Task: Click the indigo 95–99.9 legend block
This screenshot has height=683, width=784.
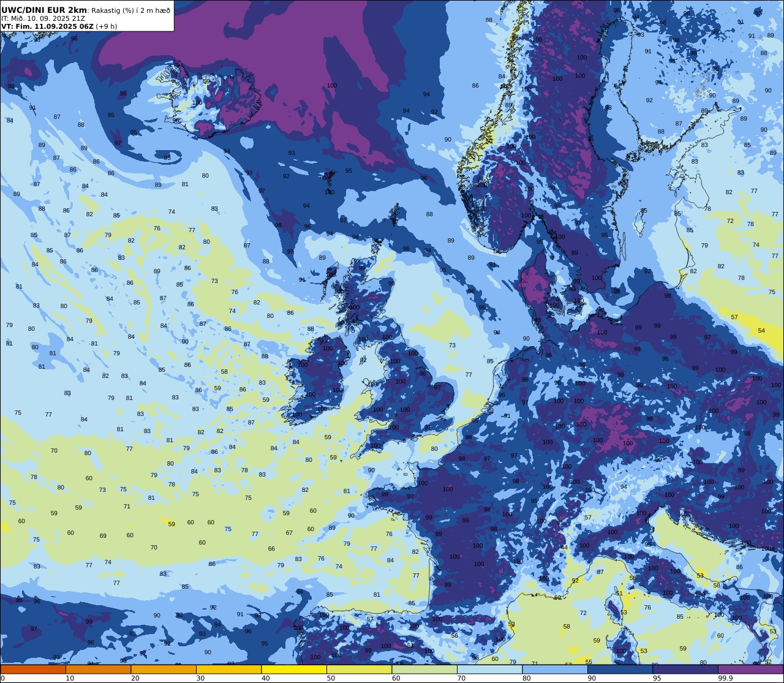Action: pyautogui.click(x=685, y=669)
